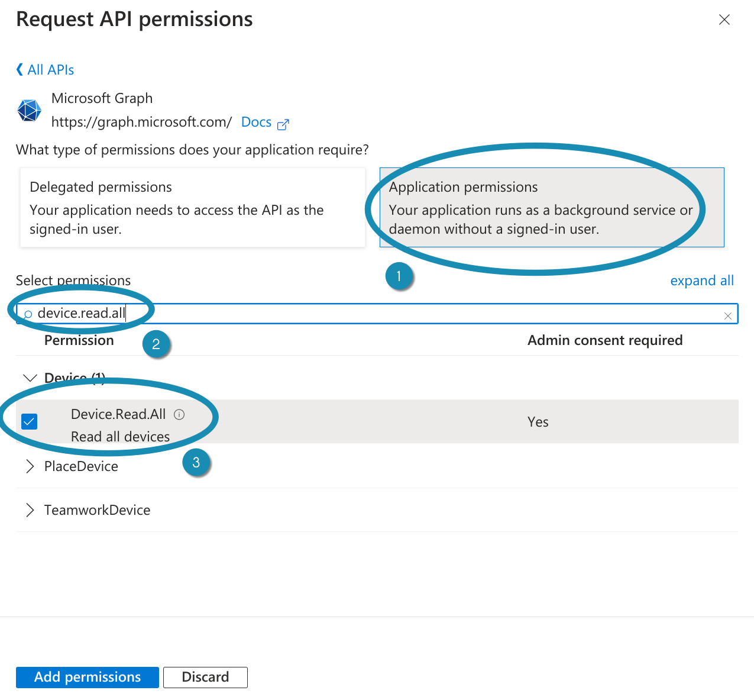Click into the permissions search field
Viewport: 754px width, 700px height.
coord(414,314)
